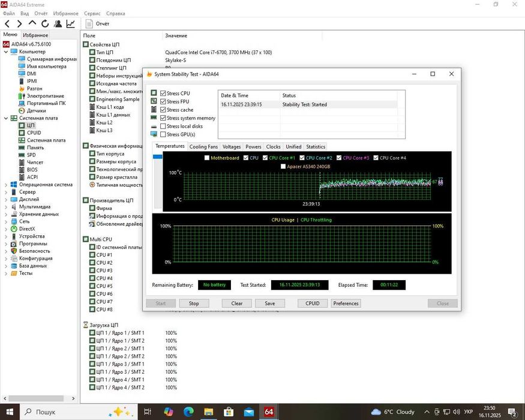Open Электропитание in the tree

(x=41, y=96)
